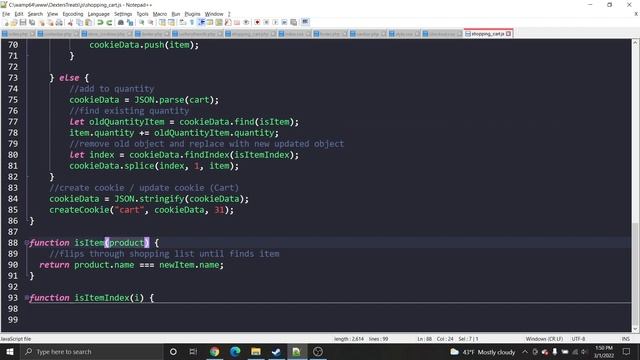Click the 'UTF-8' encoding status entry
Screen dimensions: 640x360
pyautogui.click(x=578, y=339)
